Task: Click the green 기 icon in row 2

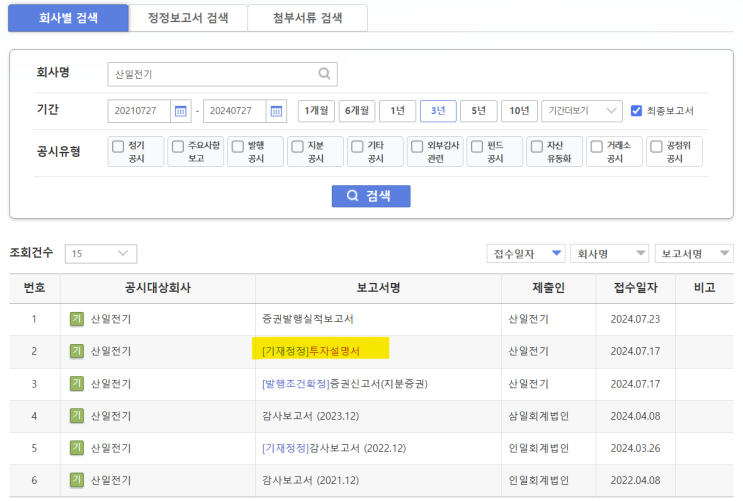Action: click(x=76, y=351)
